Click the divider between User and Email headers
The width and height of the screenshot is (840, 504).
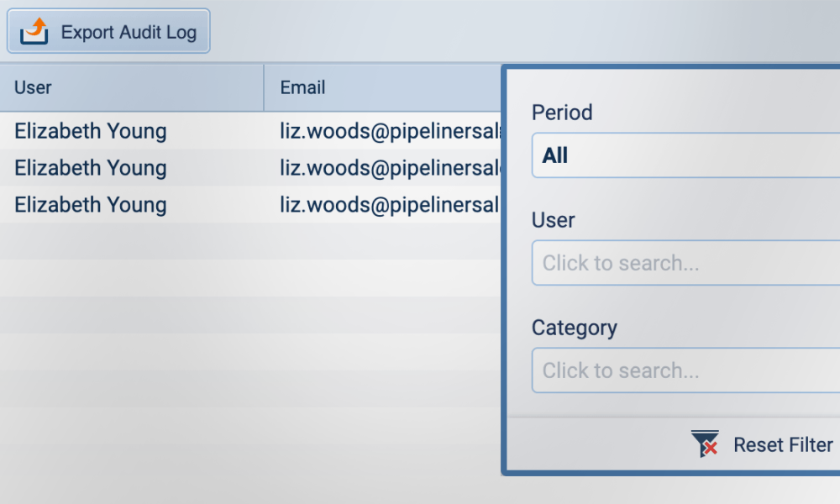tap(264, 87)
